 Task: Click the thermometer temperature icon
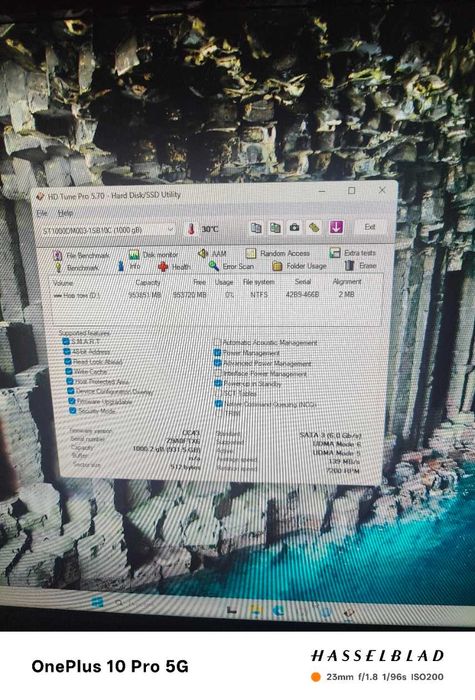(192, 229)
